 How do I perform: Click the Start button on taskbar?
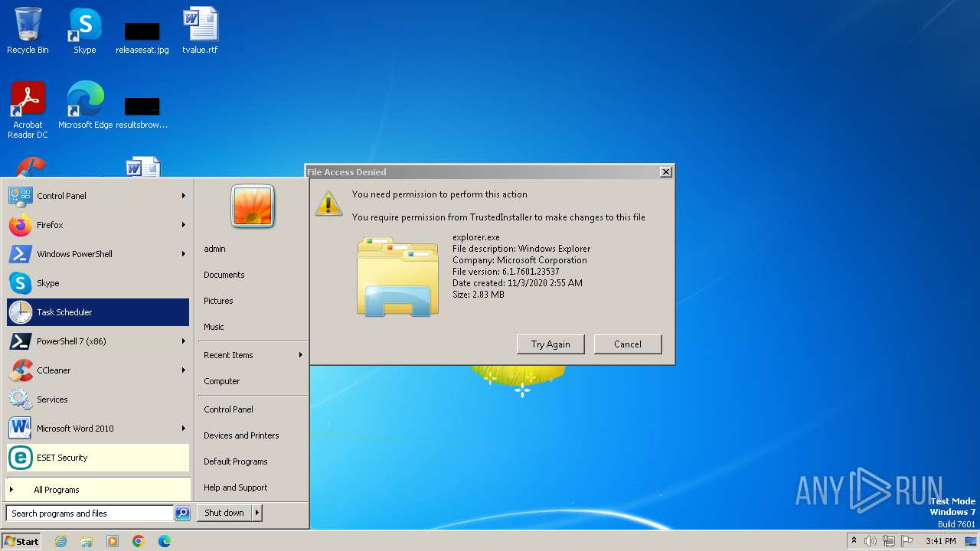pos(21,541)
